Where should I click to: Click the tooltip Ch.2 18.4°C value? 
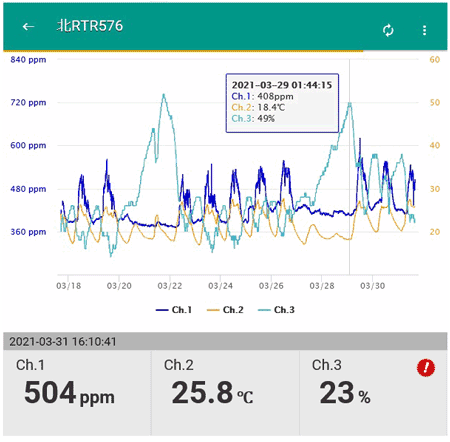tap(258, 107)
